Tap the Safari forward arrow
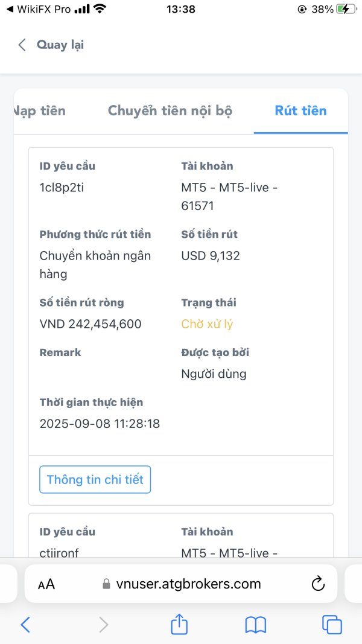The image size is (362, 644). [x=103, y=624]
